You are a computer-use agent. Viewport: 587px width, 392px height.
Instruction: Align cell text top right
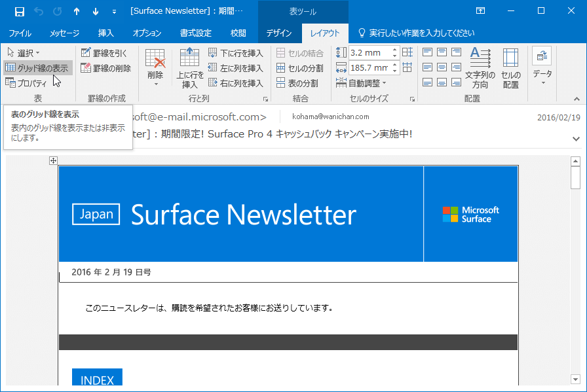456,52
